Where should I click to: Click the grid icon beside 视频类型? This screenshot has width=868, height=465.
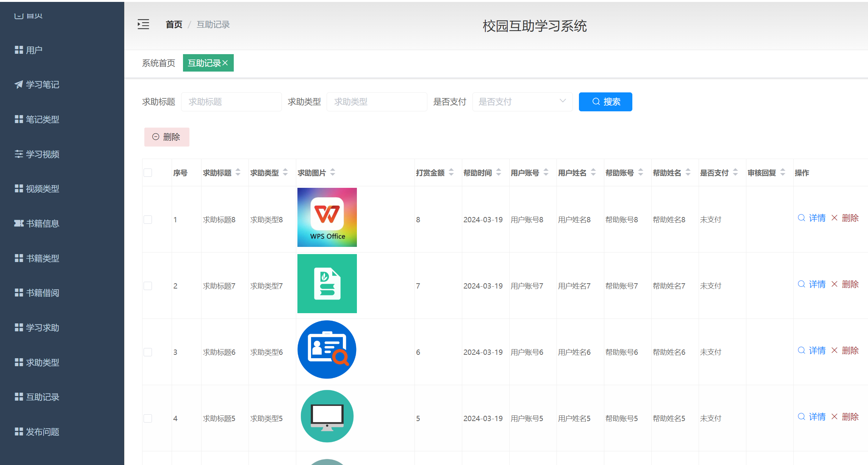click(x=19, y=189)
